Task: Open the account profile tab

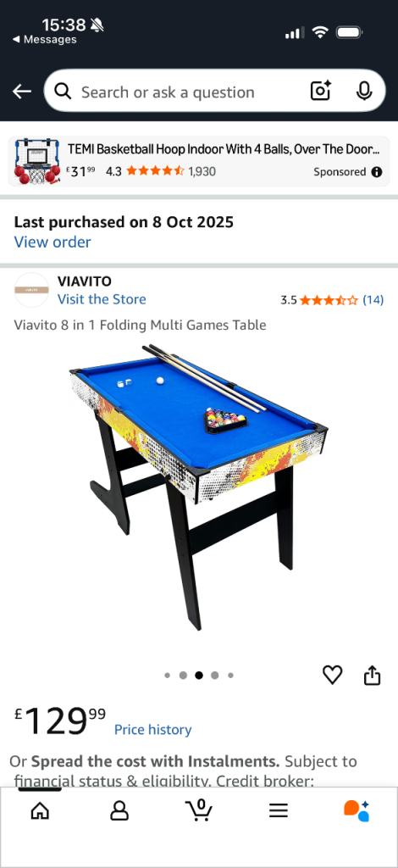Action: click(119, 811)
